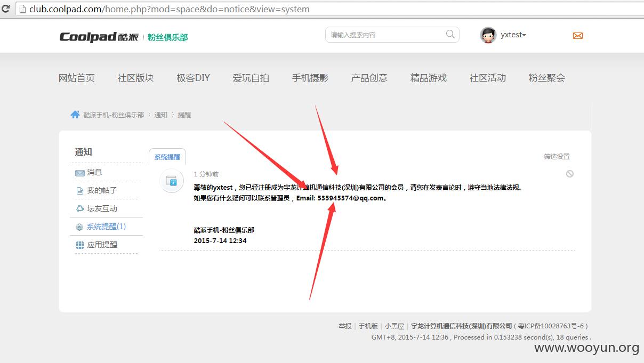The height and width of the screenshot is (363, 644).
Task: Go to 网站首页 menu item
Action: [76, 78]
